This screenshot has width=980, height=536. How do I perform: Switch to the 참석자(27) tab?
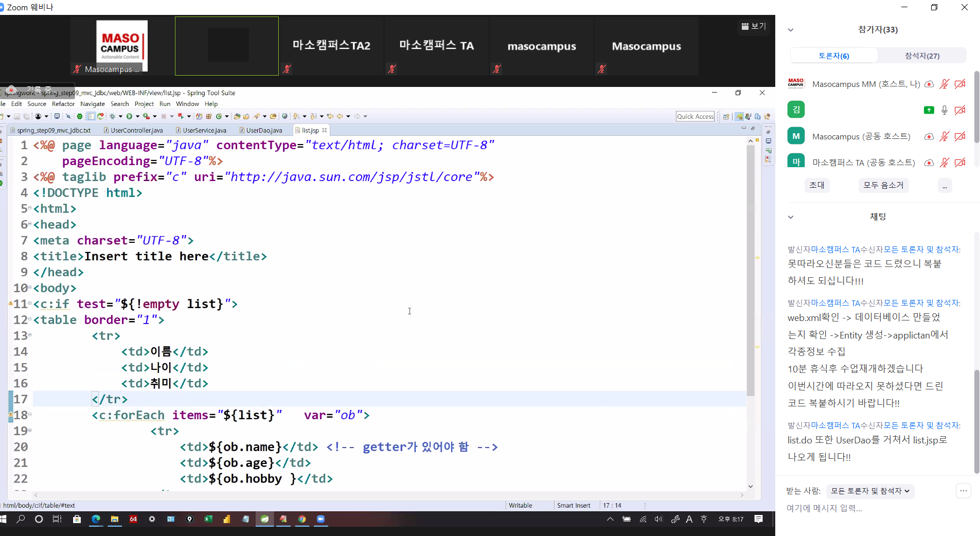(x=922, y=56)
